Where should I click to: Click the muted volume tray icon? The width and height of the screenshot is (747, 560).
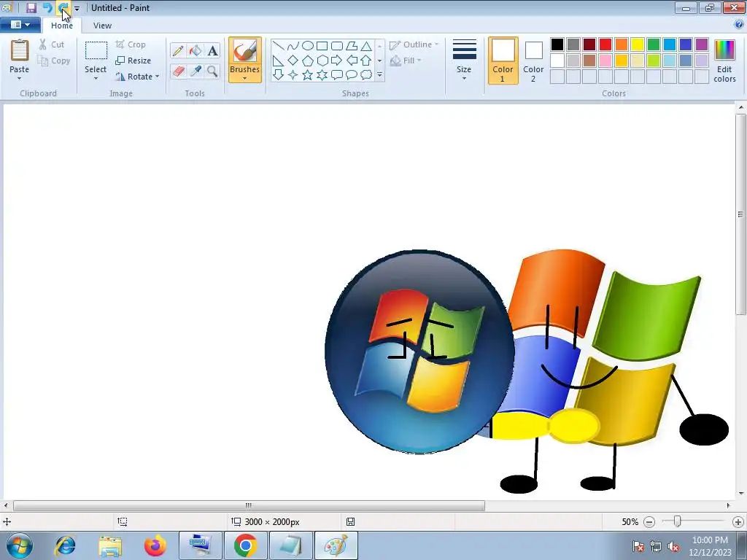click(x=673, y=546)
